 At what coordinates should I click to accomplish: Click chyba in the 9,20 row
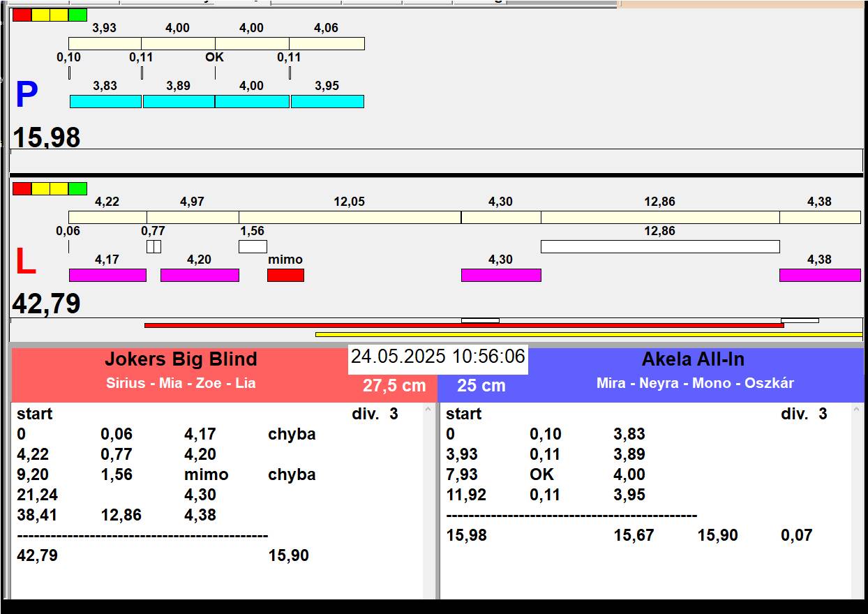click(x=292, y=474)
